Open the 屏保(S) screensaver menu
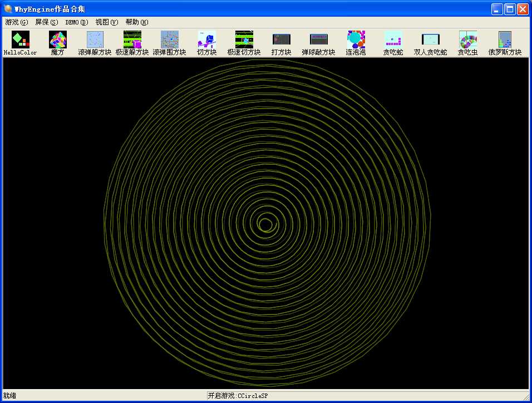Screen dimensions: 532x403 tap(46, 22)
